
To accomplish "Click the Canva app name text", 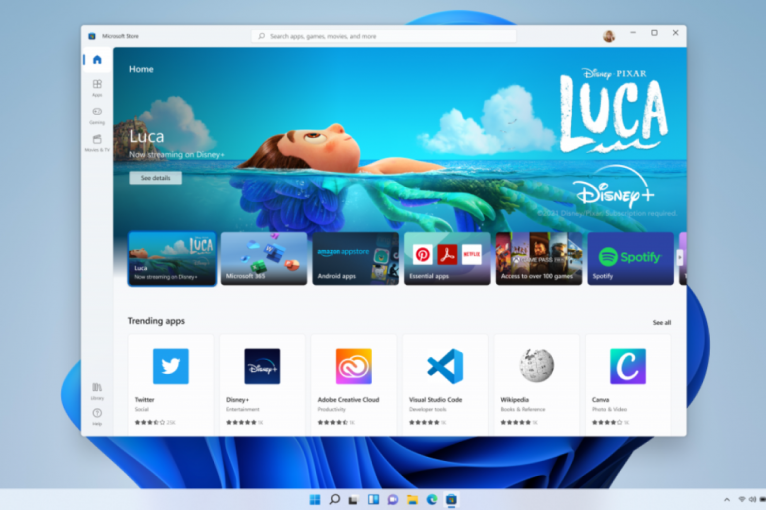I will tap(600, 400).
